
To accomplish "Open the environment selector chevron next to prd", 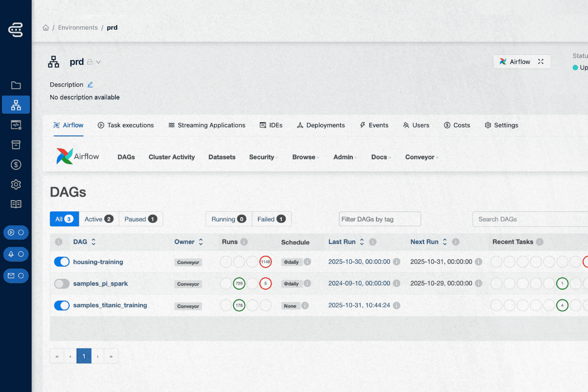I will pyautogui.click(x=98, y=62).
